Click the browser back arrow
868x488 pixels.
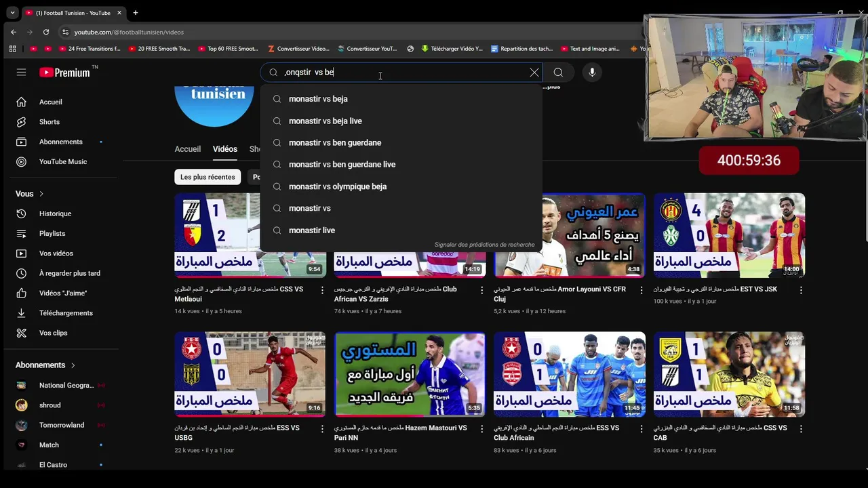coord(14,32)
